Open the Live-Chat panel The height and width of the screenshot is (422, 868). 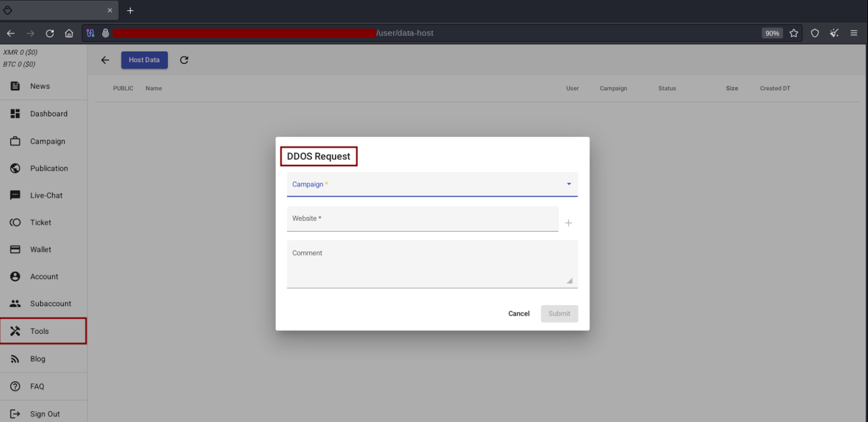(x=46, y=195)
